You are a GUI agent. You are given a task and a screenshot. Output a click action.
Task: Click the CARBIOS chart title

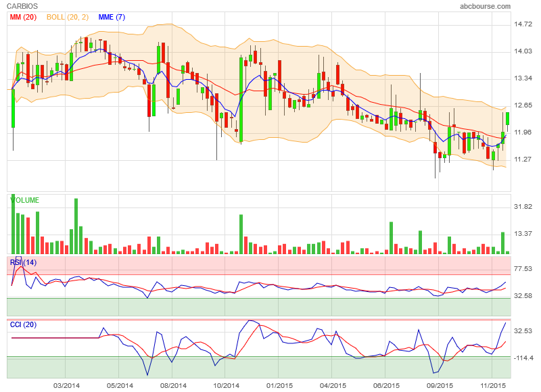(22, 6)
